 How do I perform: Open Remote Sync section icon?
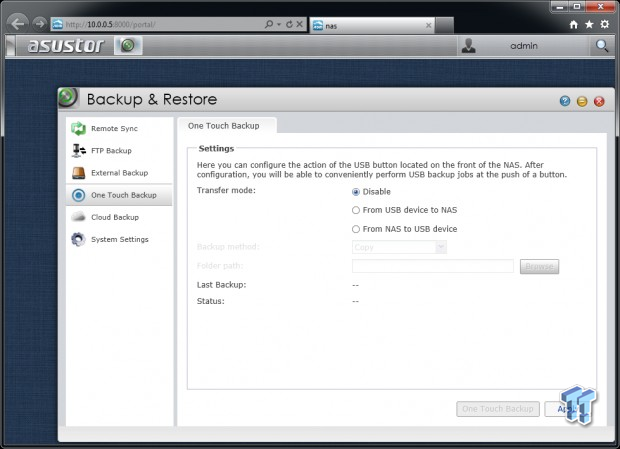[78, 128]
